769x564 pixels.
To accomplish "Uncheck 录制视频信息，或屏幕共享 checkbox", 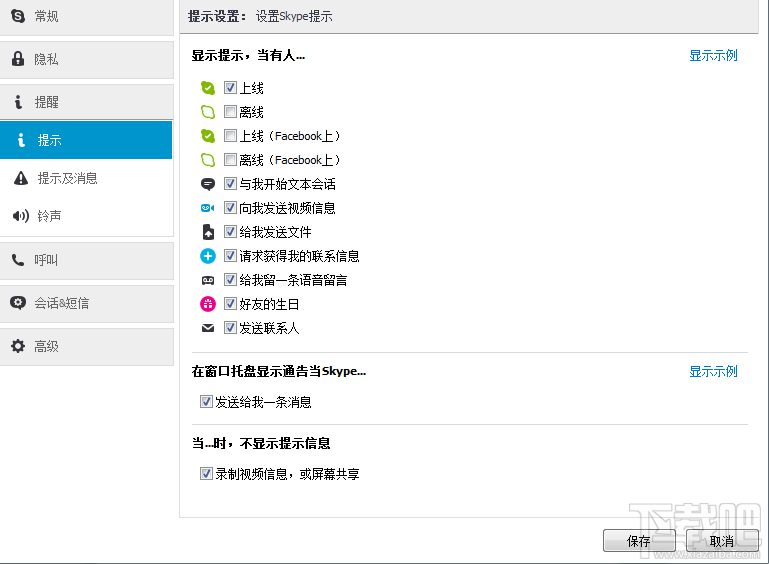I will [206, 474].
